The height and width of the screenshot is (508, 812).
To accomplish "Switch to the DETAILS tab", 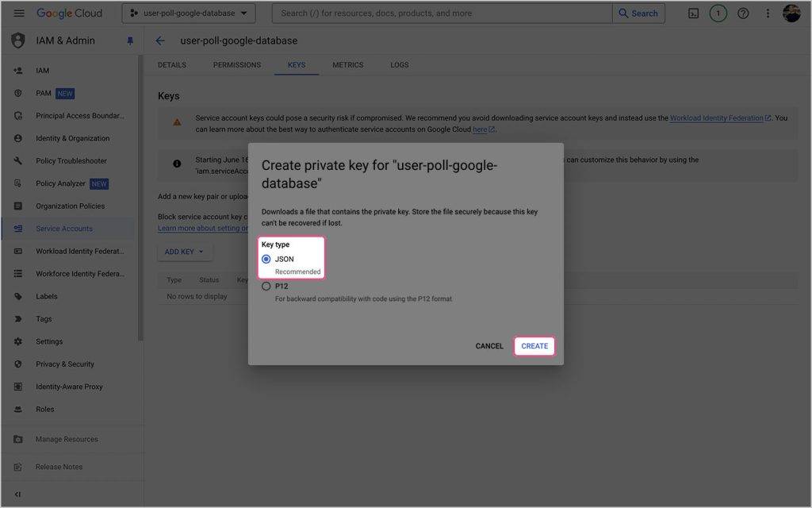I will (172, 65).
